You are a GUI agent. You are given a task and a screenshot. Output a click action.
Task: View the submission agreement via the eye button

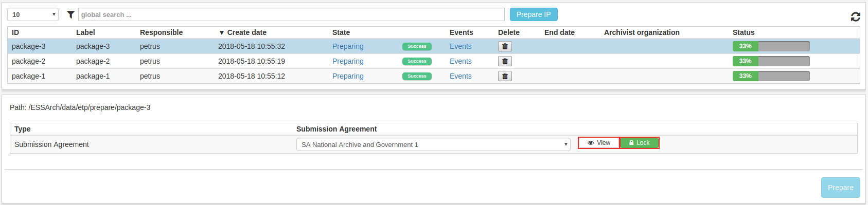599,143
